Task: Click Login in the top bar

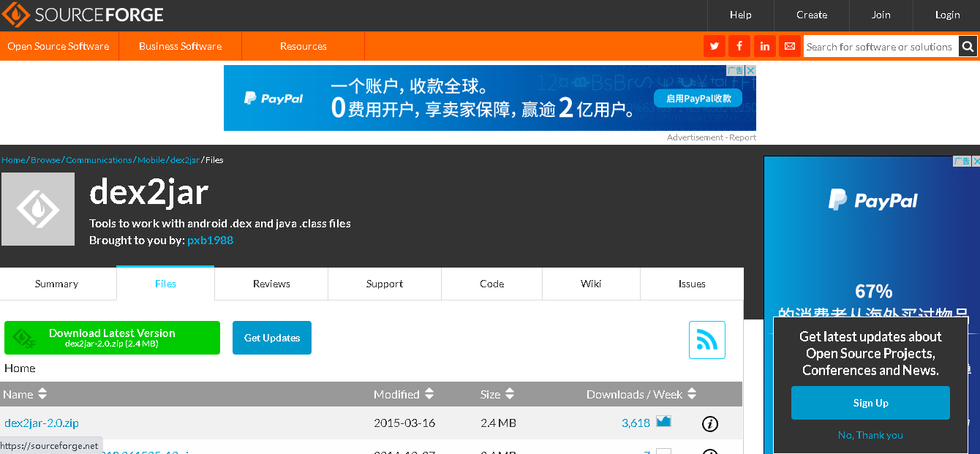Action: pyautogui.click(x=947, y=15)
